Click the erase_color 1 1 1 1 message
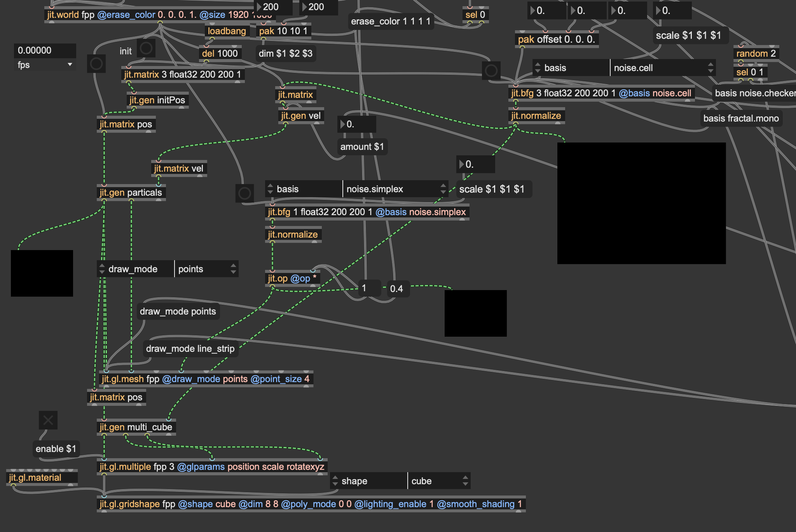Viewport: 796px width, 532px height. (391, 21)
